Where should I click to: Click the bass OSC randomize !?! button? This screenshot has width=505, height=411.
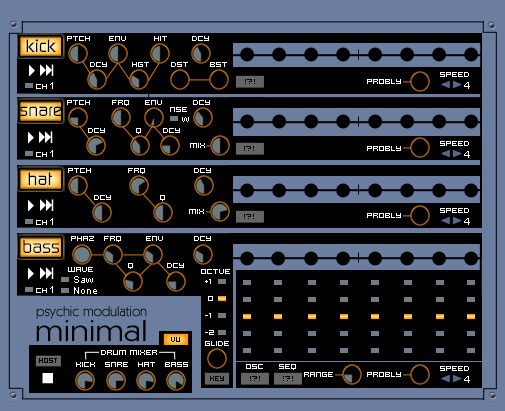pyautogui.click(x=255, y=379)
